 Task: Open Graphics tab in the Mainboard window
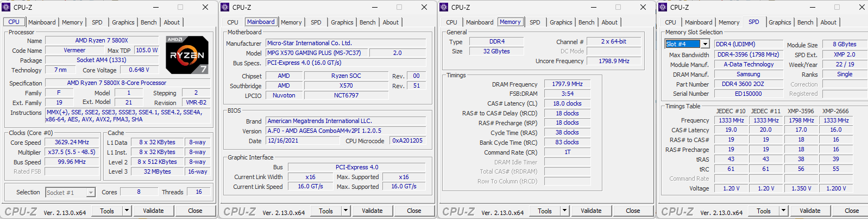(342, 22)
